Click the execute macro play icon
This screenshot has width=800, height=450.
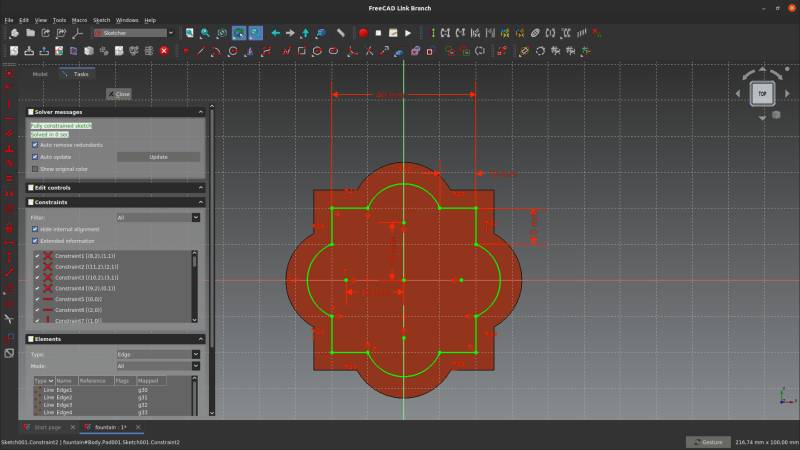tap(408, 33)
